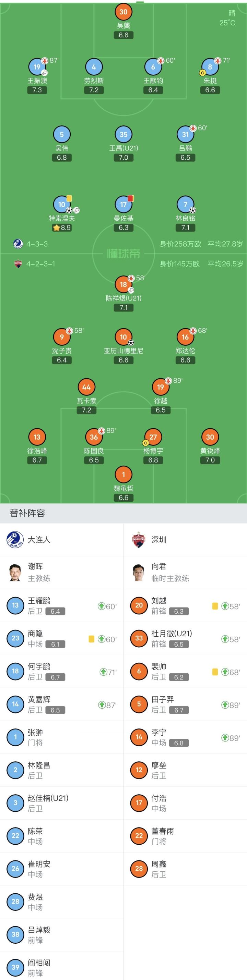Tap goalkeeper 魏黾哲 number 1 circle
The width and height of the screenshot is (247, 980).
(123, 475)
